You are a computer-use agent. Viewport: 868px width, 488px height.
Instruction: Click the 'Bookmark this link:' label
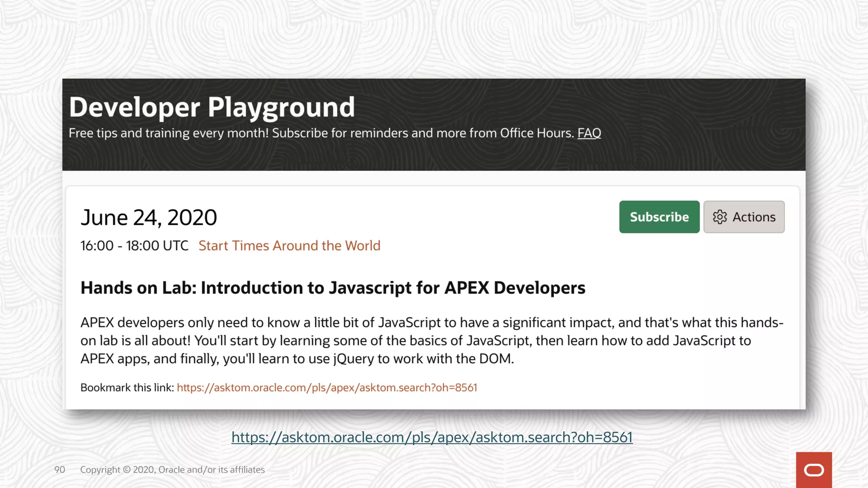[x=127, y=388]
